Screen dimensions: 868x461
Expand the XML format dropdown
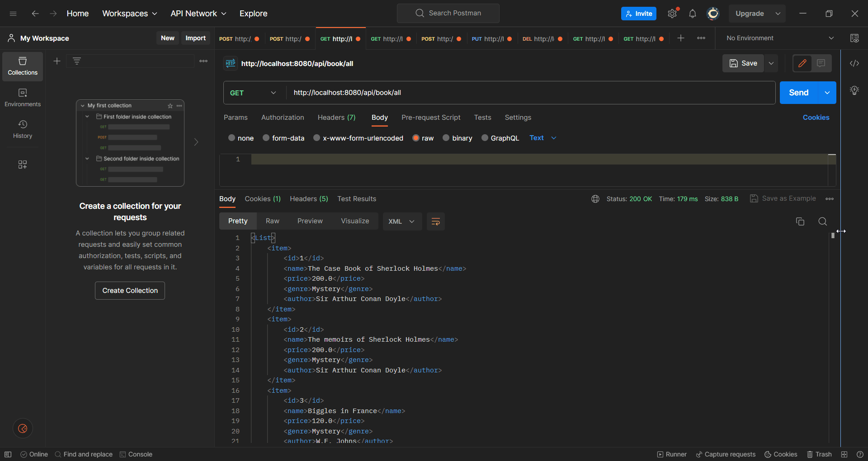click(x=401, y=221)
